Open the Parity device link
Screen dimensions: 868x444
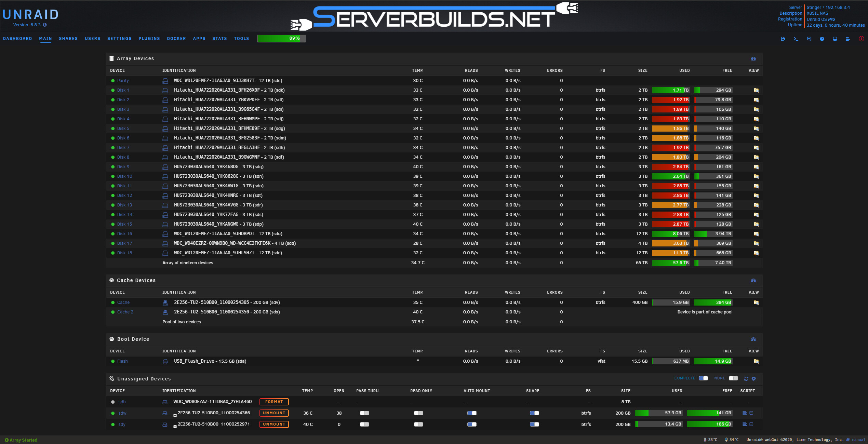[123, 81]
